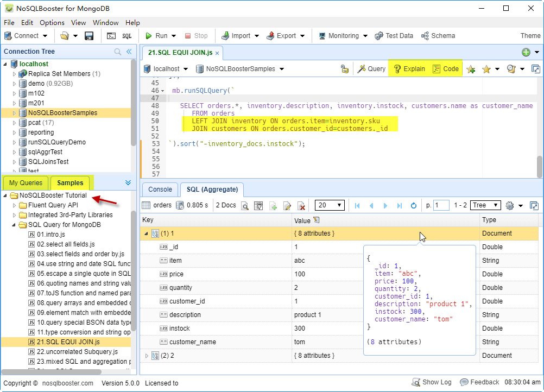Click the Explain query button

pos(409,69)
